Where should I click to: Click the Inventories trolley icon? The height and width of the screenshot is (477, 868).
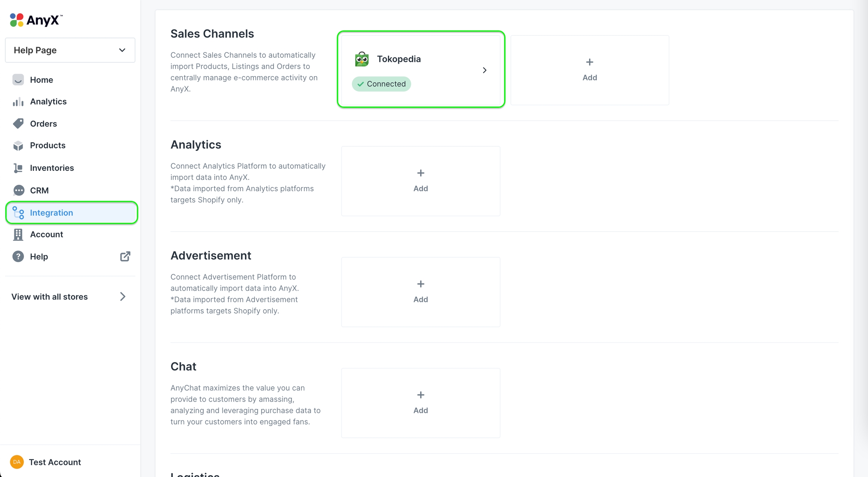pos(18,168)
